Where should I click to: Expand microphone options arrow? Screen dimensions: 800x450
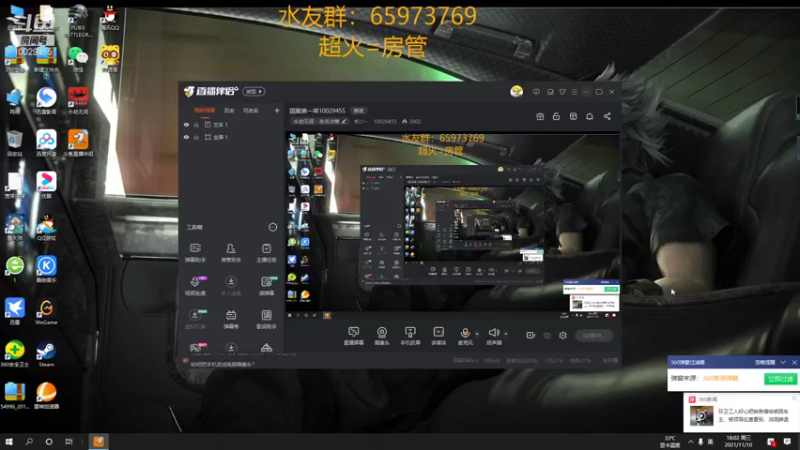point(477,334)
